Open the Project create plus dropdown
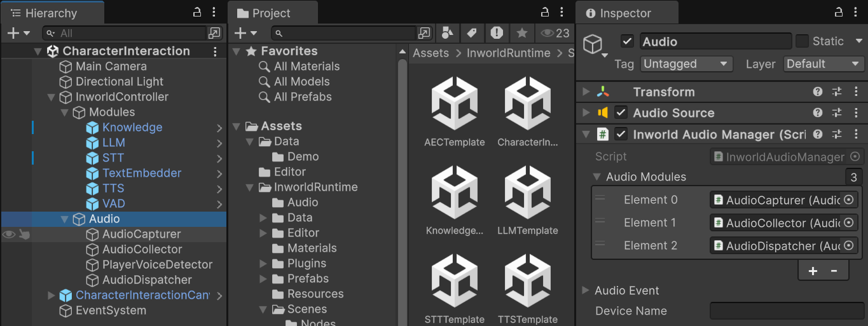Viewport: 868px width, 326px height. [x=245, y=33]
